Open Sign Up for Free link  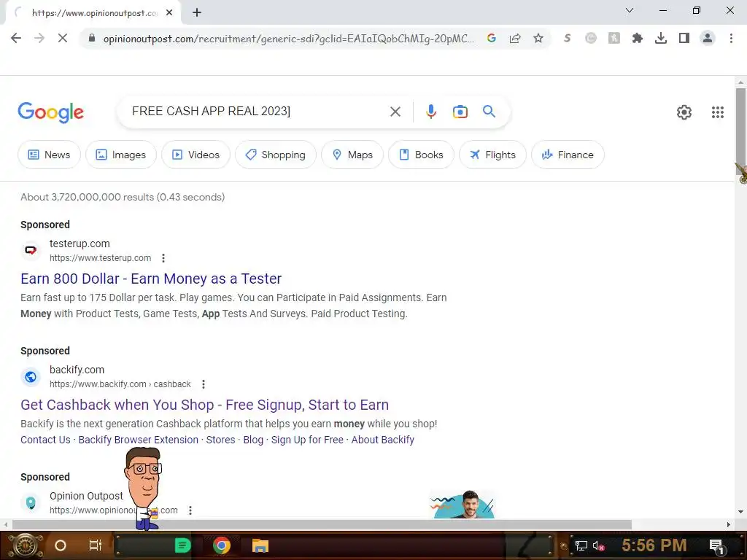coord(307,440)
